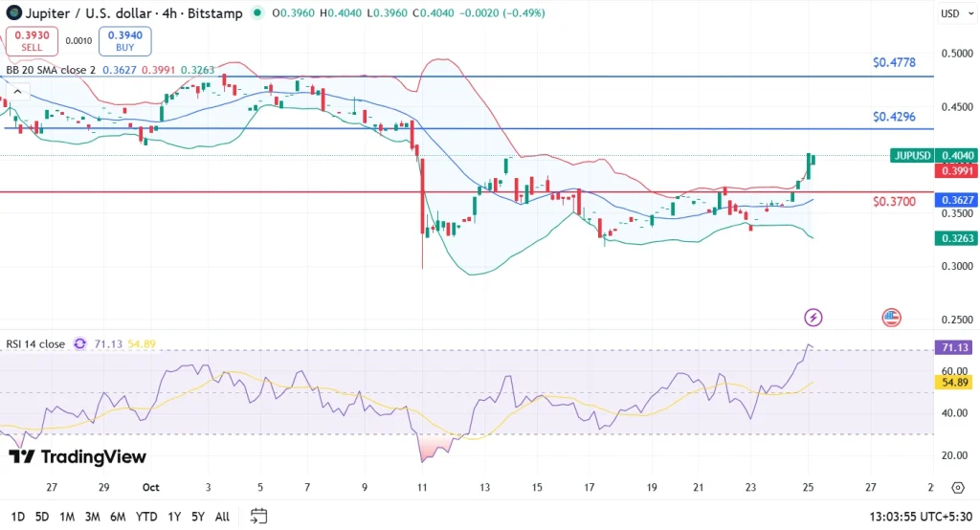Click the green market status dot
This screenshot has width=980, height=530.
(258, 14)
